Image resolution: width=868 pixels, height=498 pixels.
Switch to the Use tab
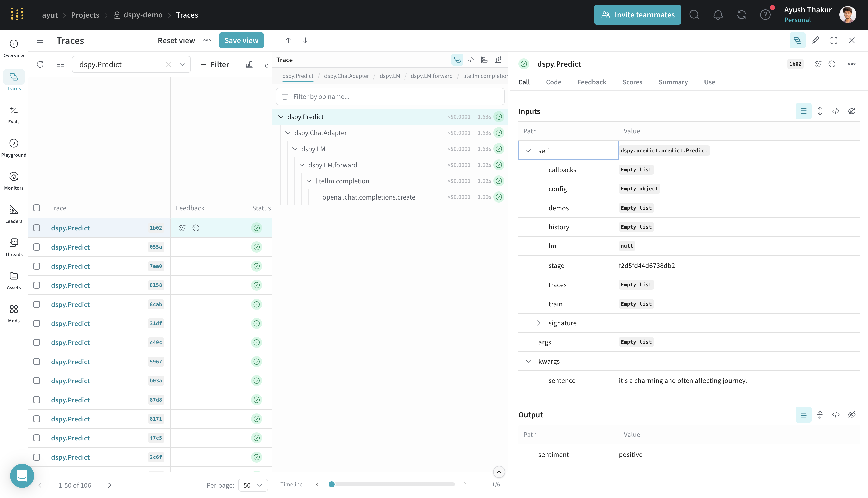pos(709,82)
